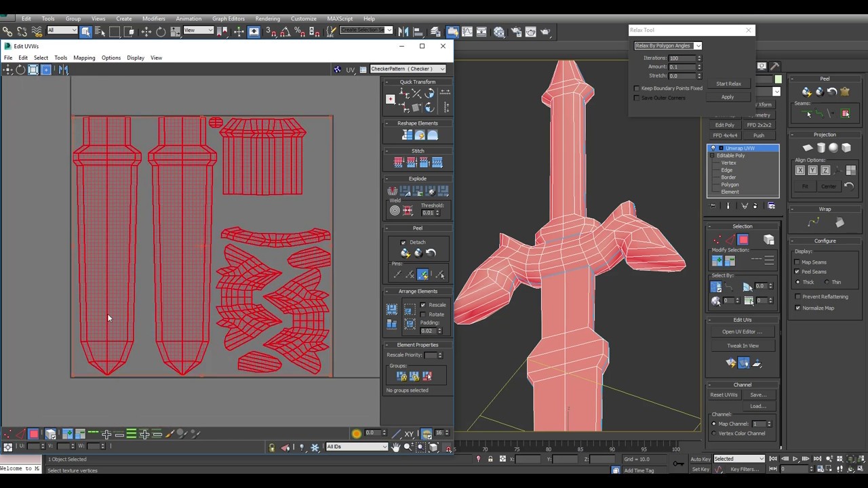Viewport: 868px width, 488px height.
Task: Click Spline mapping icon in Wrap rollout
Action: click(x=814, y=222)
